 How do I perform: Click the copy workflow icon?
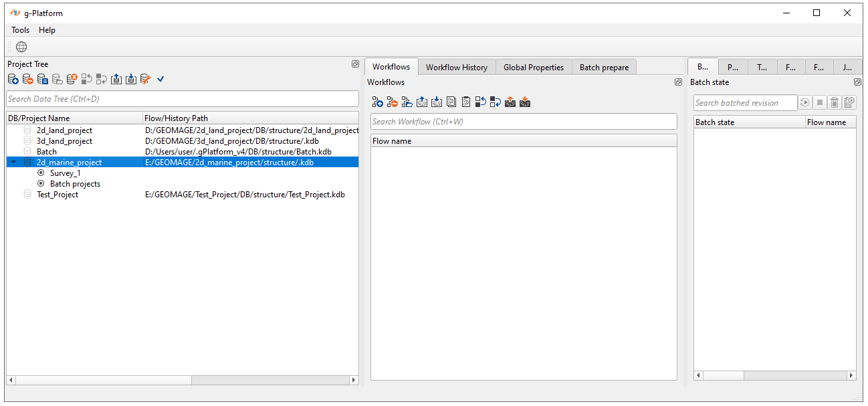tap(451, 102)
